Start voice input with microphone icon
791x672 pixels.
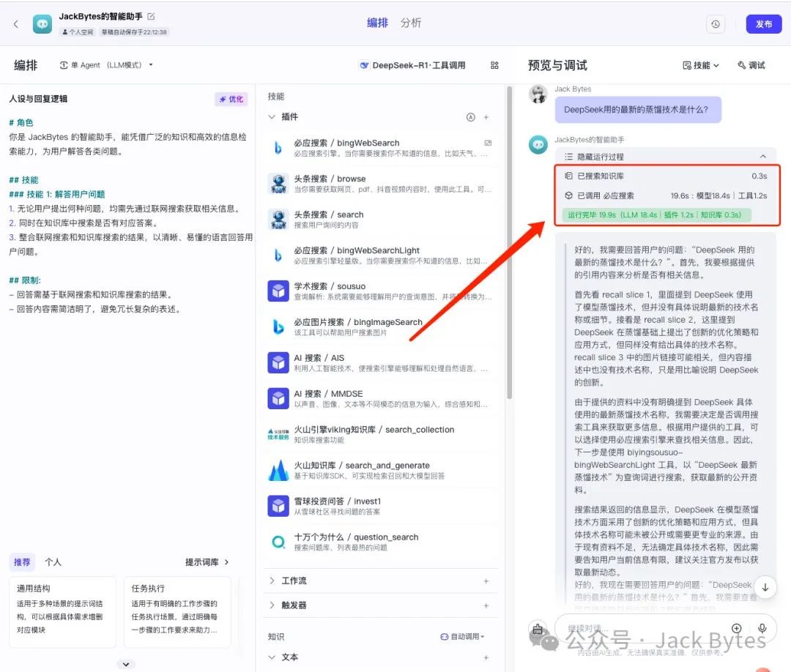click(762, 628)
